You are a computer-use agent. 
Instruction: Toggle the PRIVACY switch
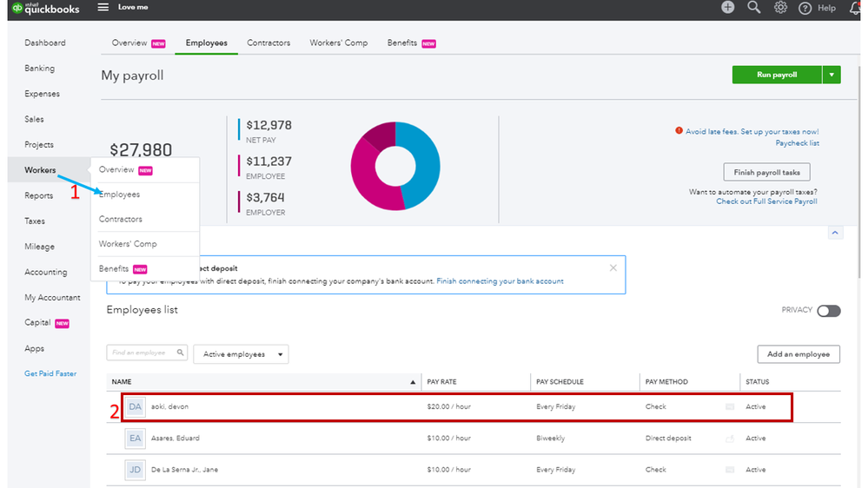pyautogui.click(x=828, y=311)
